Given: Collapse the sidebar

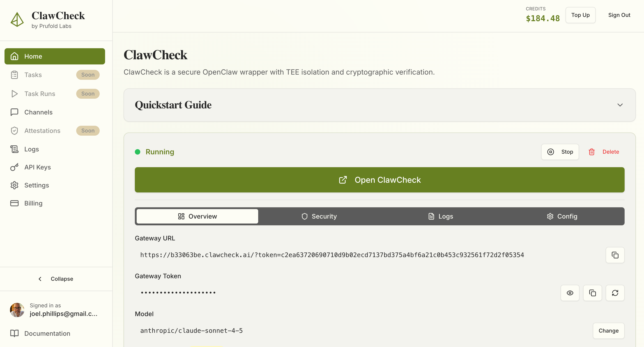Looking at the screenshot, I should (x=56, y=279).
